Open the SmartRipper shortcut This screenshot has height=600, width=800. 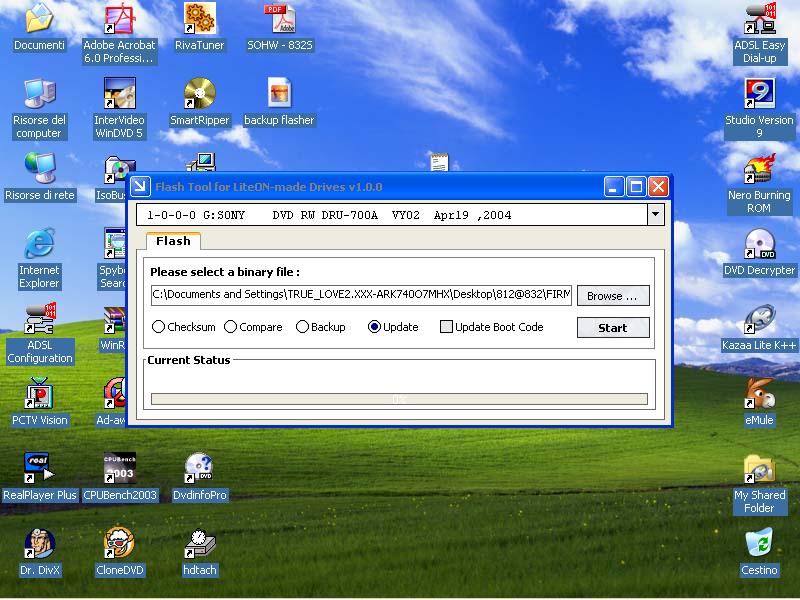coord(199,93)
